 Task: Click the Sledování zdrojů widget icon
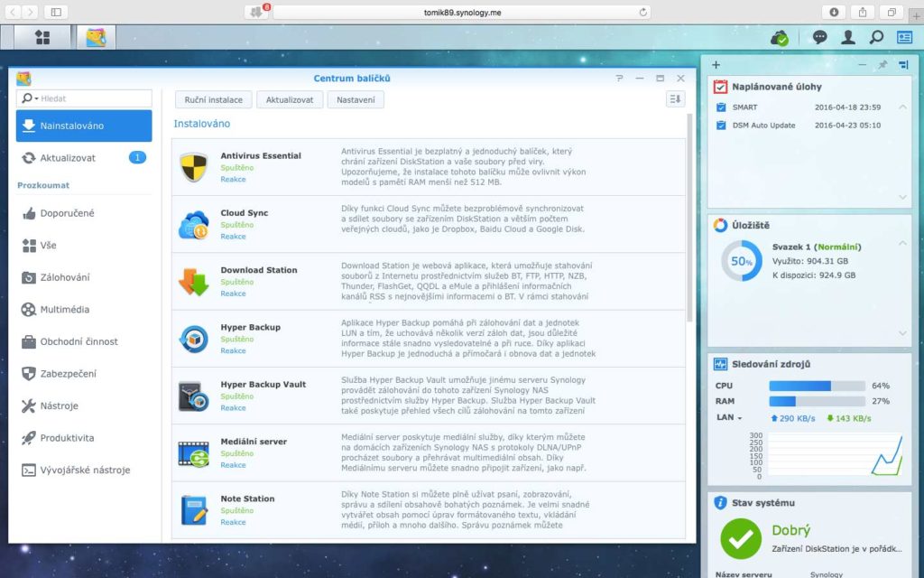(720, 364)
